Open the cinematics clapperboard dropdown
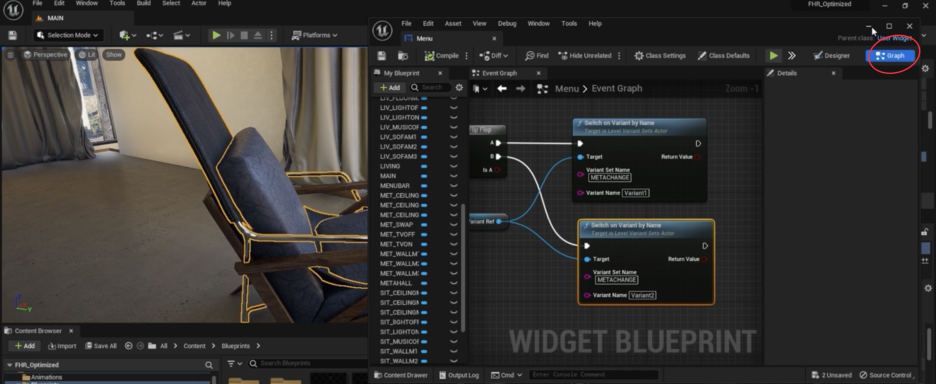The image size is (936, 384). tap(181, 35)
